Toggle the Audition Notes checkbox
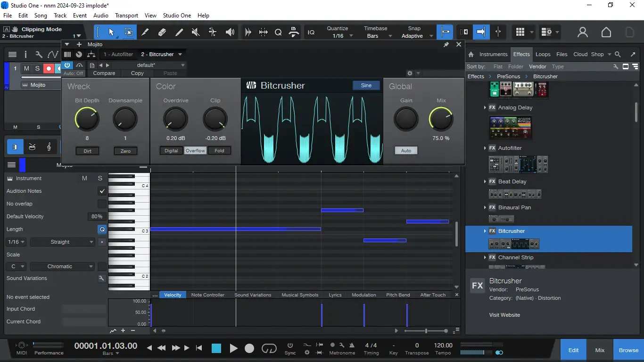Viewport: 644px width, 362px height. click(102, 191)
